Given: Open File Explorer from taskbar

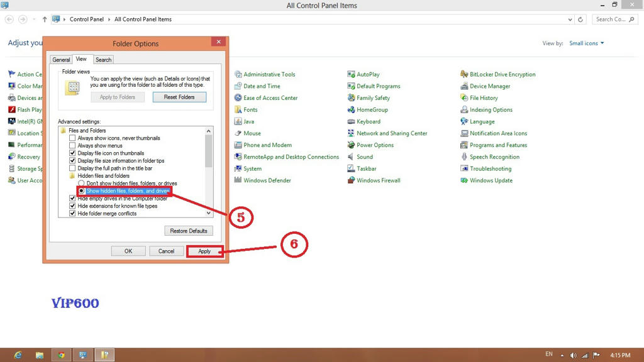Looking at the screenshot, I should pyautogui.click(x=40, y=355).
